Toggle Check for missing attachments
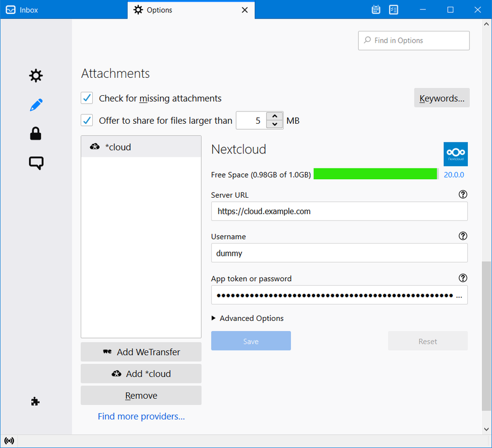The width and height of the screenshot is (492, 448). pyautogui.click(x=87, y=98)
